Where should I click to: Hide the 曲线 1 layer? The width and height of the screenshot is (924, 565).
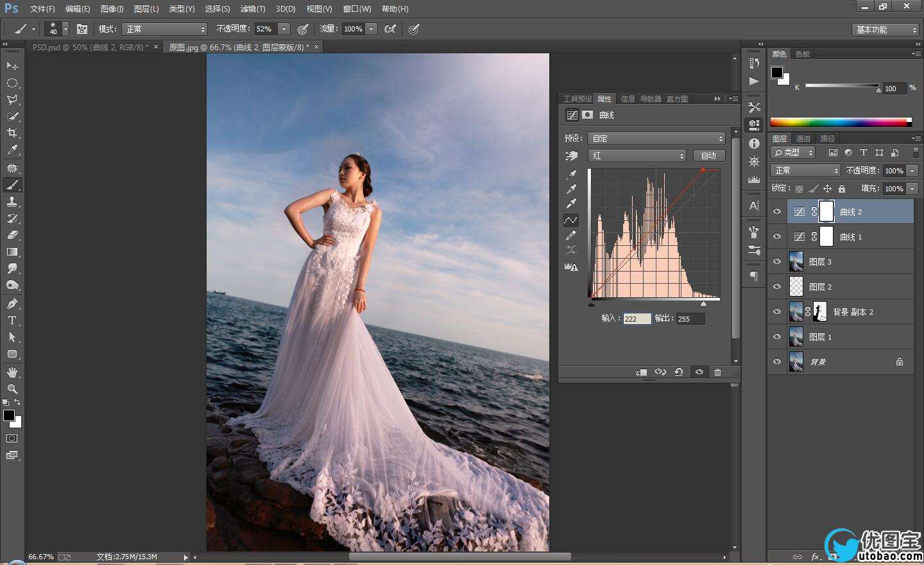coord(777,237)
